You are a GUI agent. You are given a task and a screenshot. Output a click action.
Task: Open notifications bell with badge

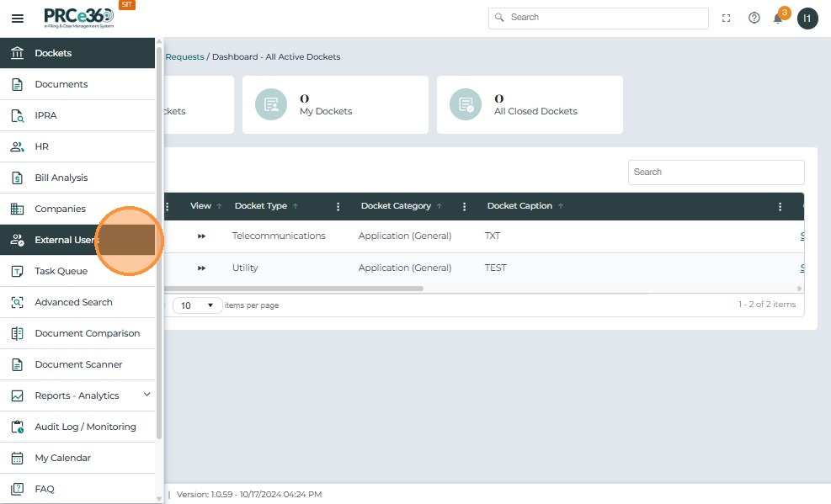click(x=779, y=19)
